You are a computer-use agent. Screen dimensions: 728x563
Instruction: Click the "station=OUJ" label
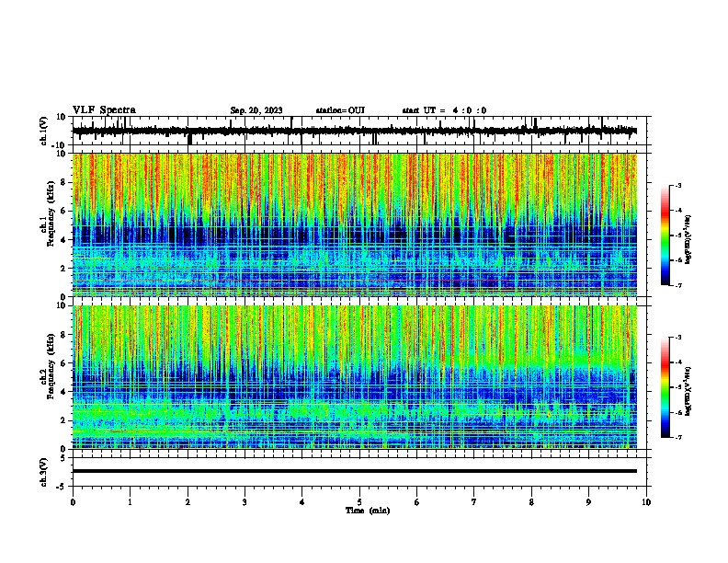pyautogui.click(x=340, y=110)
